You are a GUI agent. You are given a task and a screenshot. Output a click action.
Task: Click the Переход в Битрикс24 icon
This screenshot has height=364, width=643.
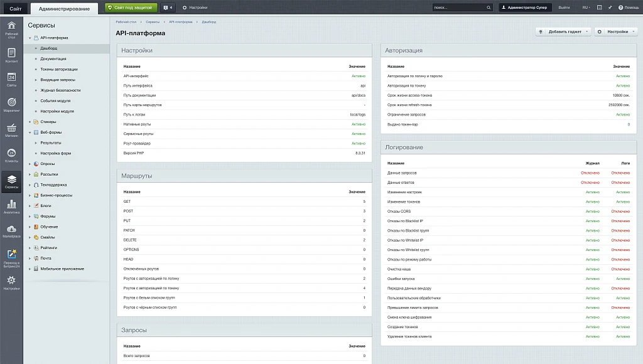click(x=11, y=258)
